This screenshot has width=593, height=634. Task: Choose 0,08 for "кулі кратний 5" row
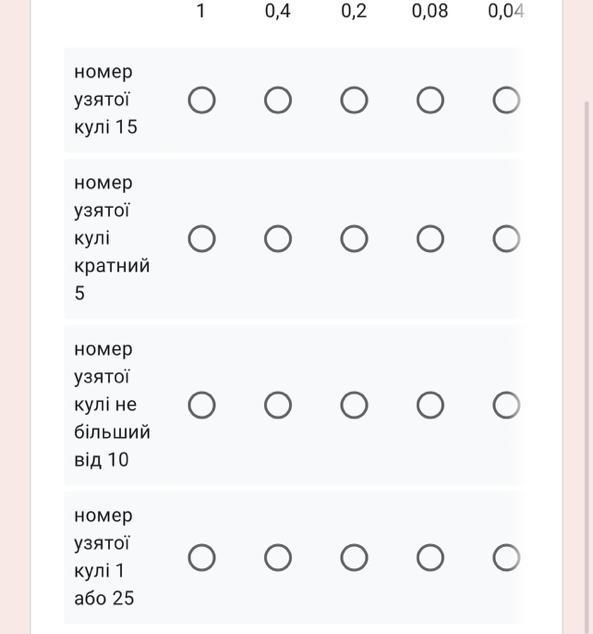coord(430,239)
